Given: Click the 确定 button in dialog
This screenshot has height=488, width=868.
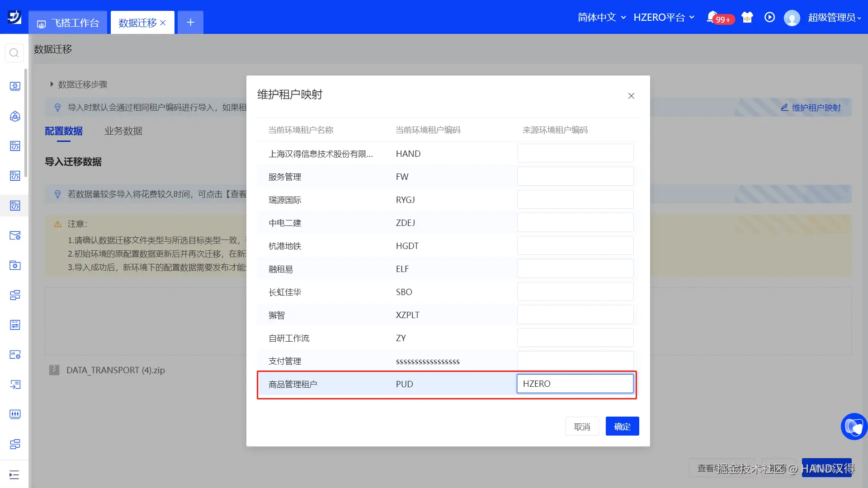Looking at the screenshot, I should (x=622, y=426).
